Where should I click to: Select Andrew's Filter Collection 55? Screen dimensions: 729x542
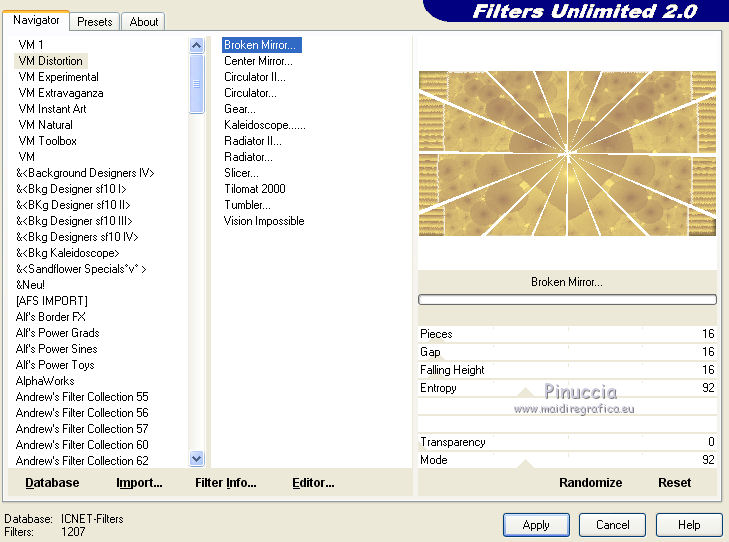(x=82, y=397)
